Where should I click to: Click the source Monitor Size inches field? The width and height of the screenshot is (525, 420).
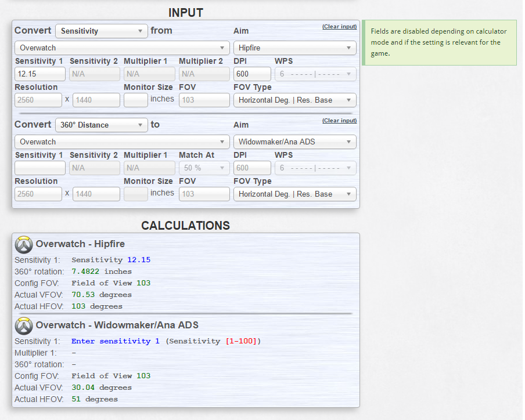point(135,100)
